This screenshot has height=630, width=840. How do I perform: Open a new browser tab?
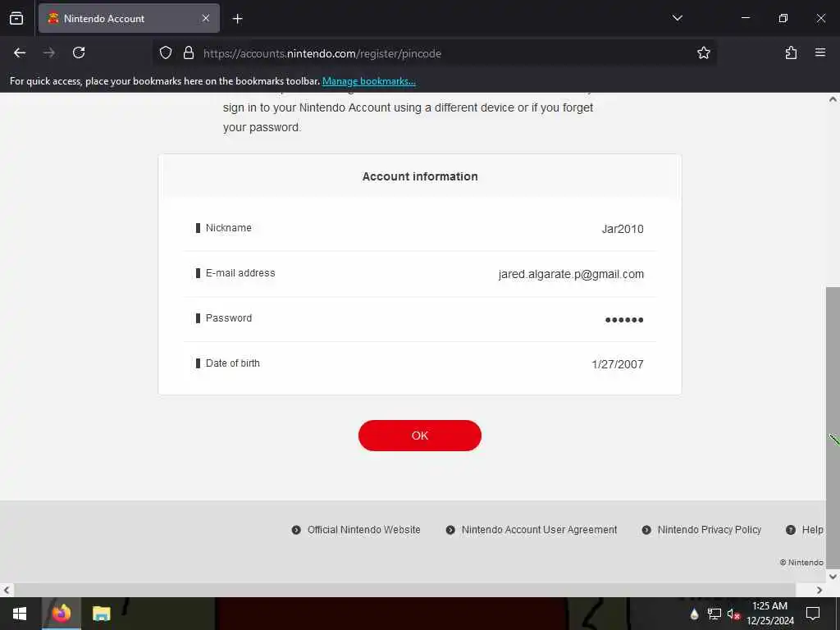click(237, 19)
